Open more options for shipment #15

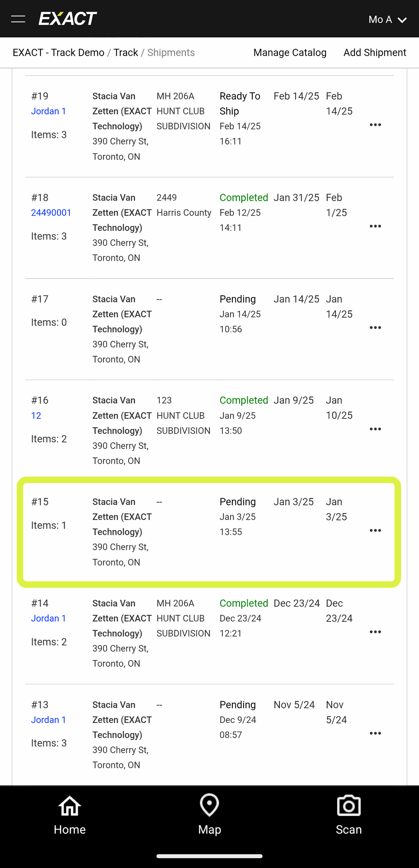pyautogui.click(x=375, y=530)
